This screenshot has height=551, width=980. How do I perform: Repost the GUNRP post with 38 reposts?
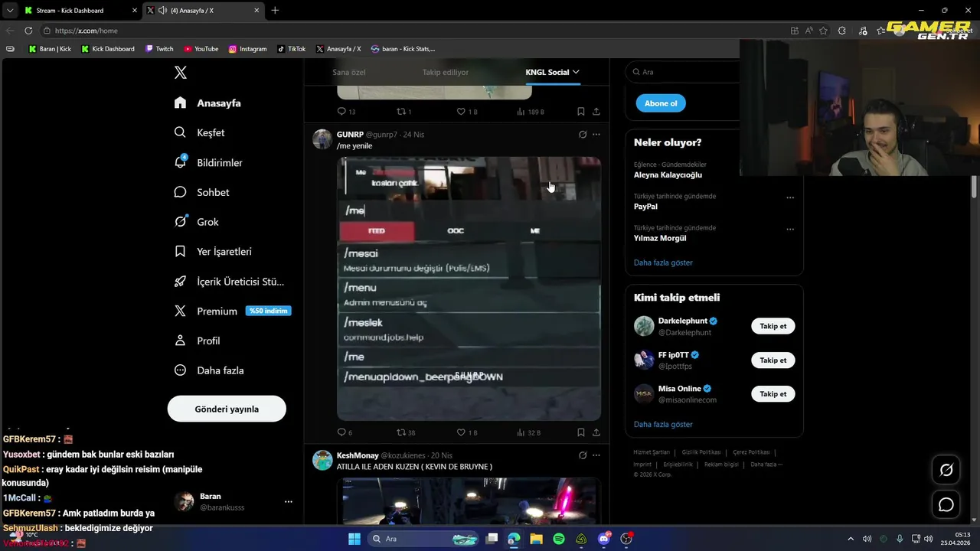coord(406,432)
